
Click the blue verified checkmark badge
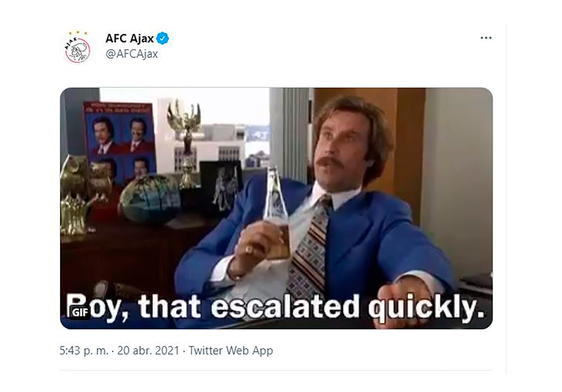pos(162,38)
